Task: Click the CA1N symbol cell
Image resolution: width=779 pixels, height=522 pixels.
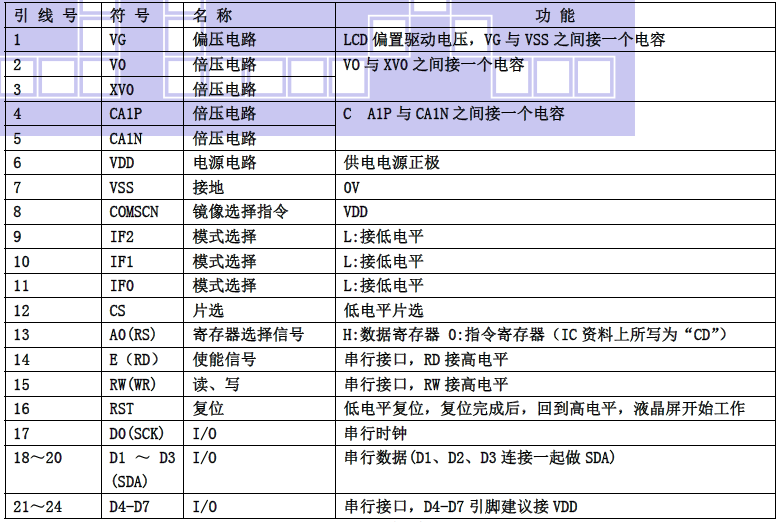Action: point(126,138)
